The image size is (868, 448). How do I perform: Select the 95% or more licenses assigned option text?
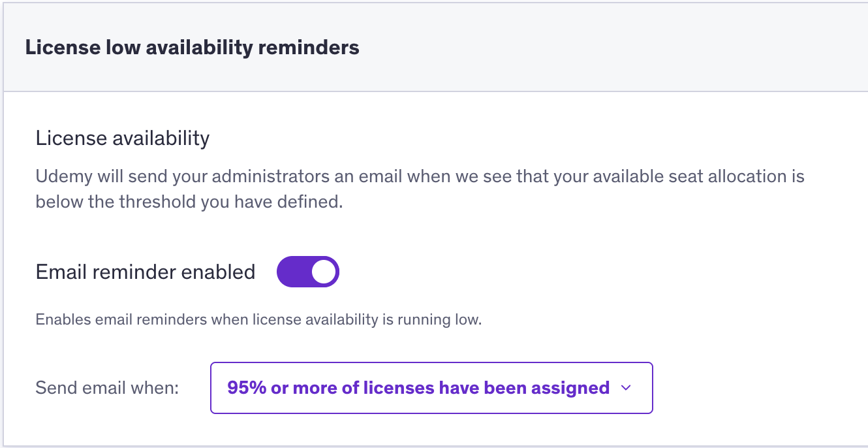click(418, 388)
